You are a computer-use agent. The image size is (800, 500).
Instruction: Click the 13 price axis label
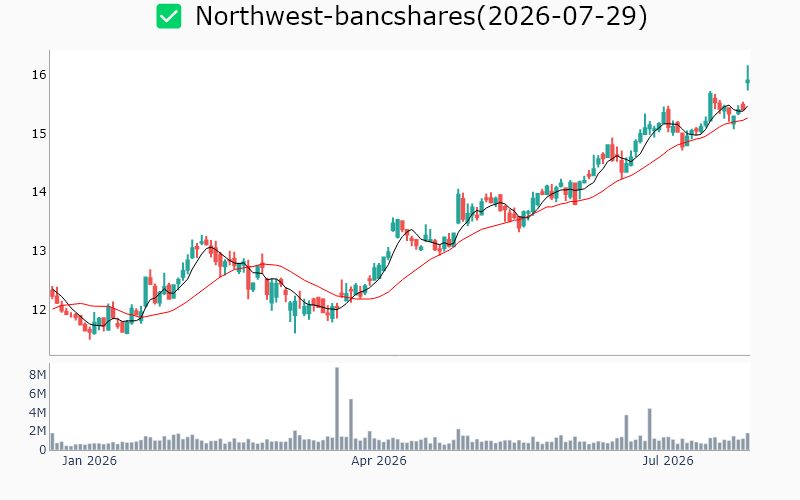tap(39, 251)
